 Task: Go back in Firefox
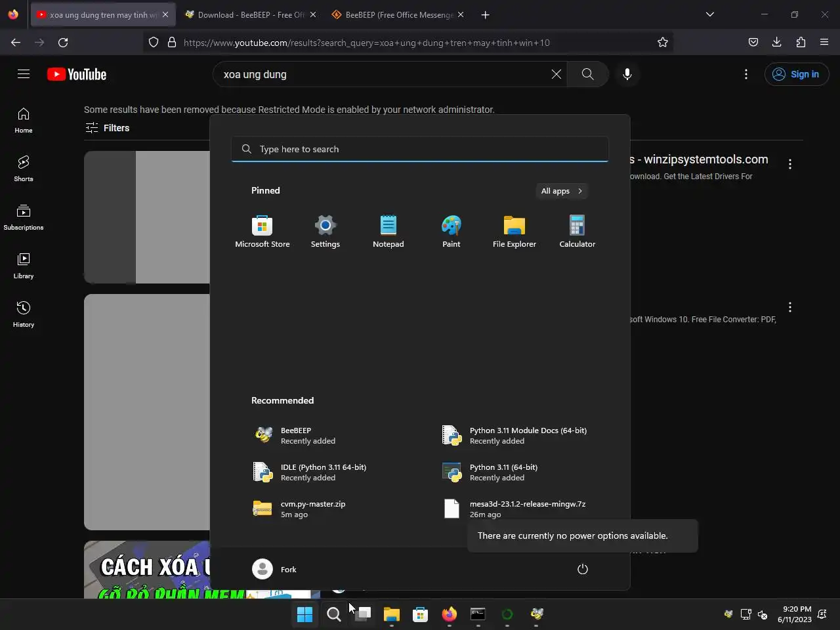click(16, 42)
